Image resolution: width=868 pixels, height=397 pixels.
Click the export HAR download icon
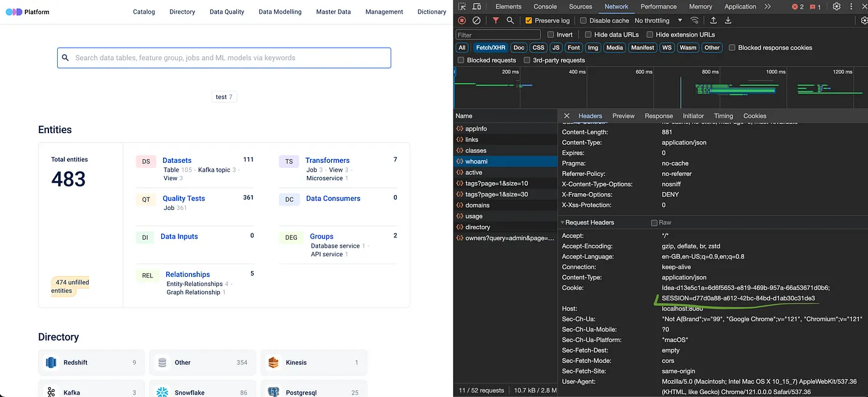point(728,20)
